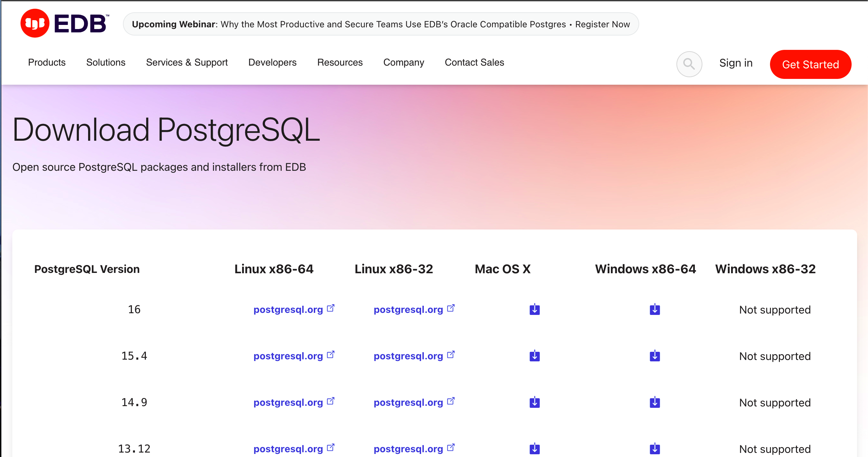Image resolution: width=868 pixels, height=457 pixels.
Task: Download PostgreSQL 15.4 for Mac OS X
Action: point(534,356)
